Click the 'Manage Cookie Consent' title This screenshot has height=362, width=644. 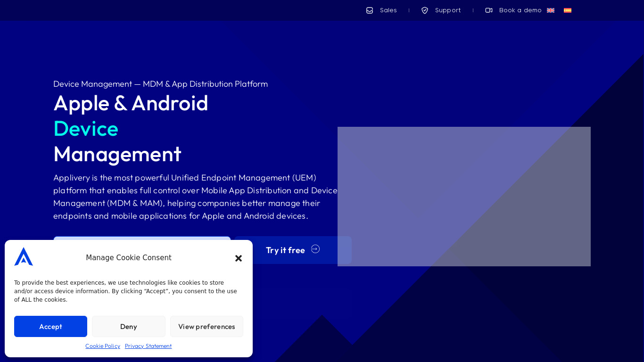point(129,257)
